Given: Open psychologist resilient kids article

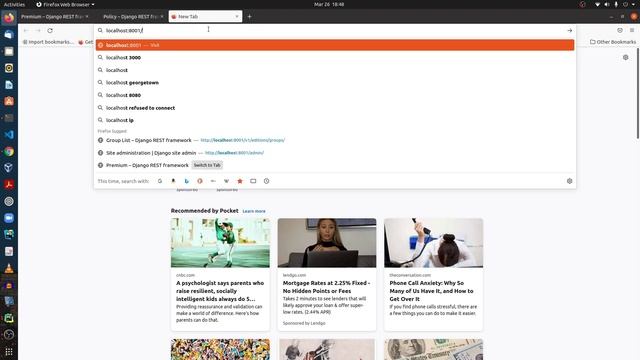Looking at the screenshot, I should coord(220,291).
